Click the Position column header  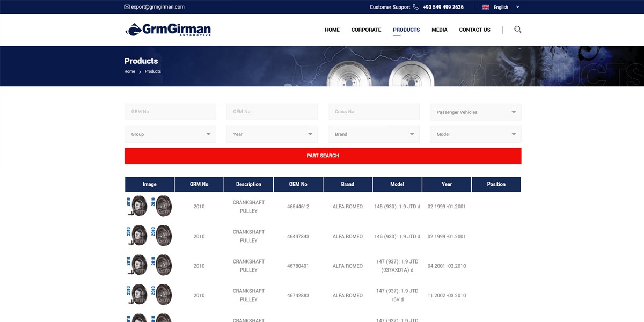click(496, 184)
